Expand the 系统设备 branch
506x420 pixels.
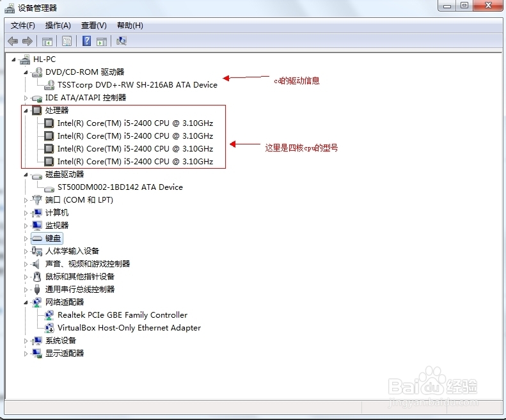26,341
